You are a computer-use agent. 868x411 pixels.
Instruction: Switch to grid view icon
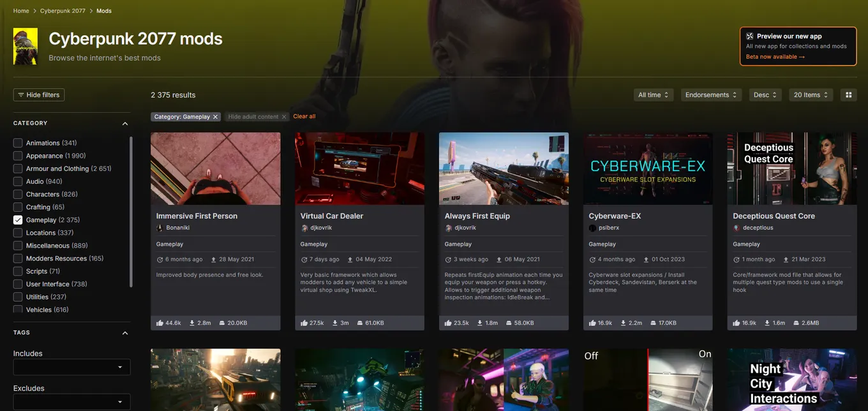849,95
